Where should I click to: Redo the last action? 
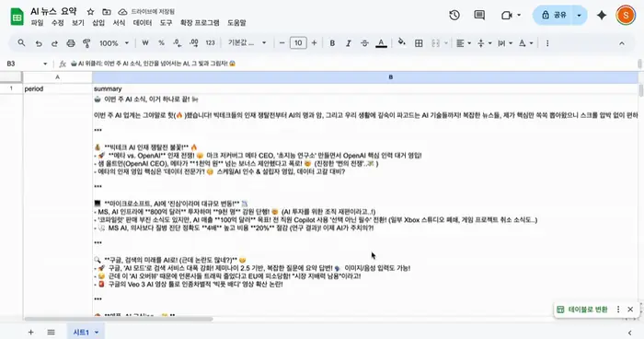click(54, 43)
